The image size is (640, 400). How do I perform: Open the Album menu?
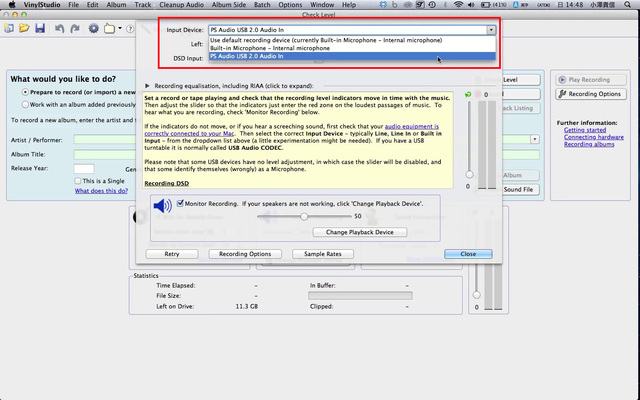point(116,5)
